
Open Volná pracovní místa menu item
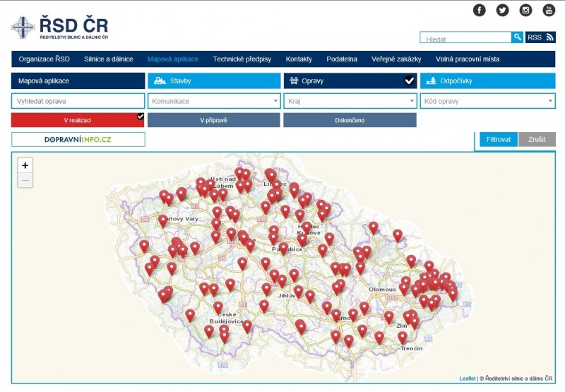(468, 59)
